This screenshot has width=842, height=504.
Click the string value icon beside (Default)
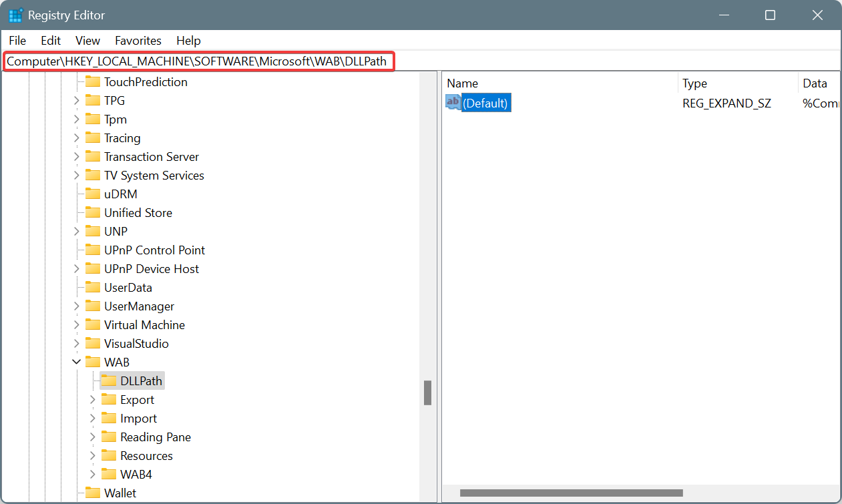tap(453, 103)
